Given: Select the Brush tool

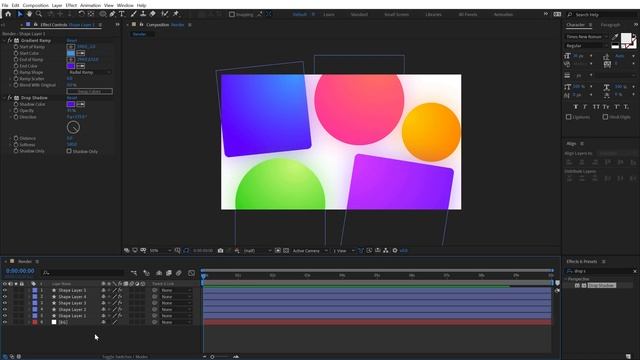Looking at the screenshot, I should point(133,14).
